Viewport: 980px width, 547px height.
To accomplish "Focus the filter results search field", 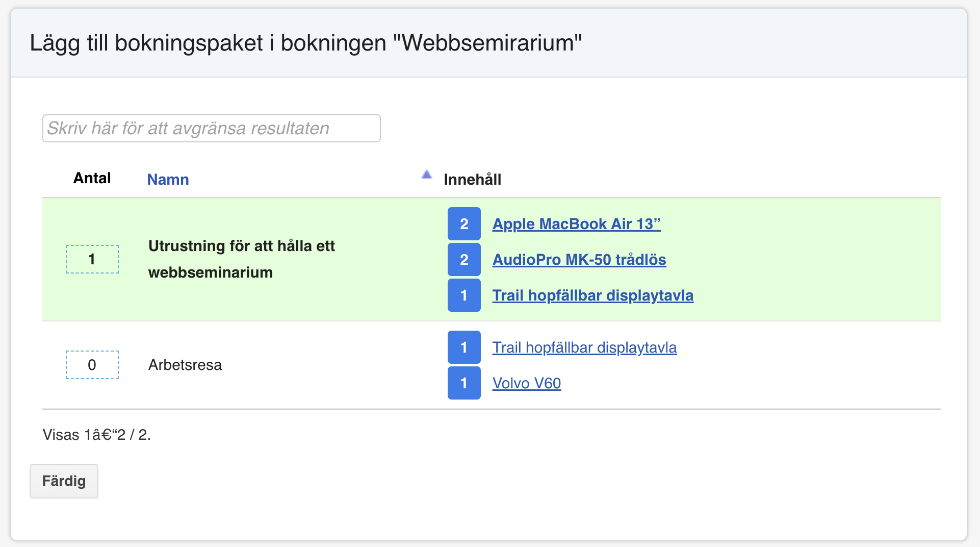I will [x=212, y=128].
